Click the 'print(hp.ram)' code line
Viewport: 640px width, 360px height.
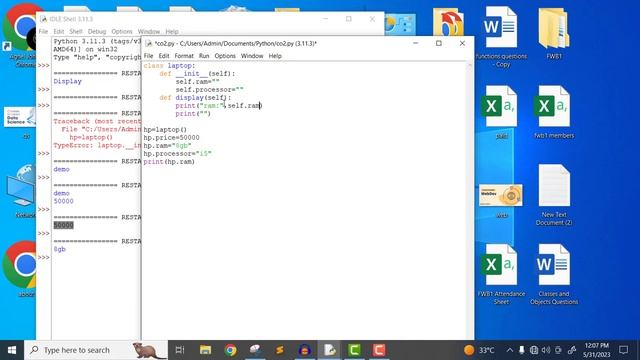pyautogui.click(x=169, y=162)
